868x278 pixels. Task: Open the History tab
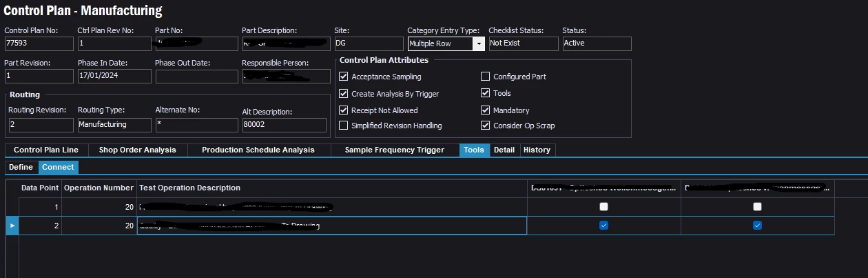(x=537, y=150)
